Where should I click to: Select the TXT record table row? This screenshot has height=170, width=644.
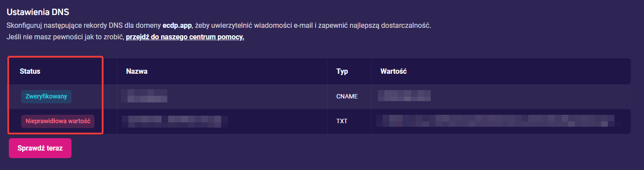point(319,121)
